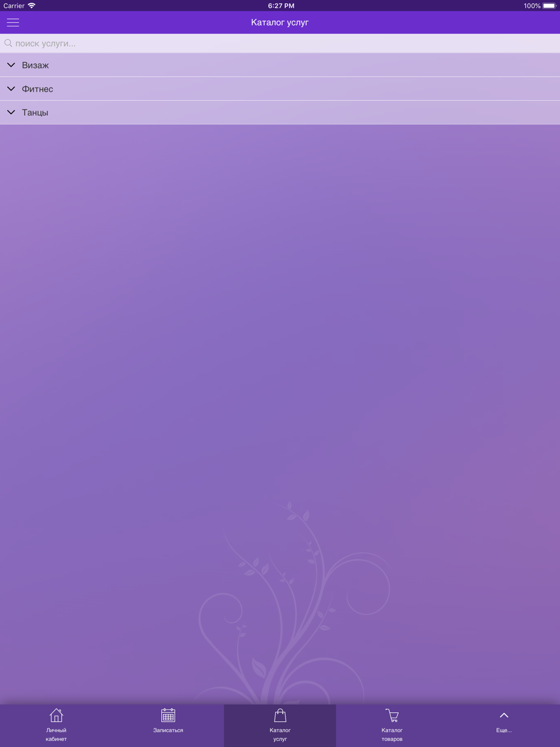Select the Фитнес category label
560x747 pixels.
(38, 89)
